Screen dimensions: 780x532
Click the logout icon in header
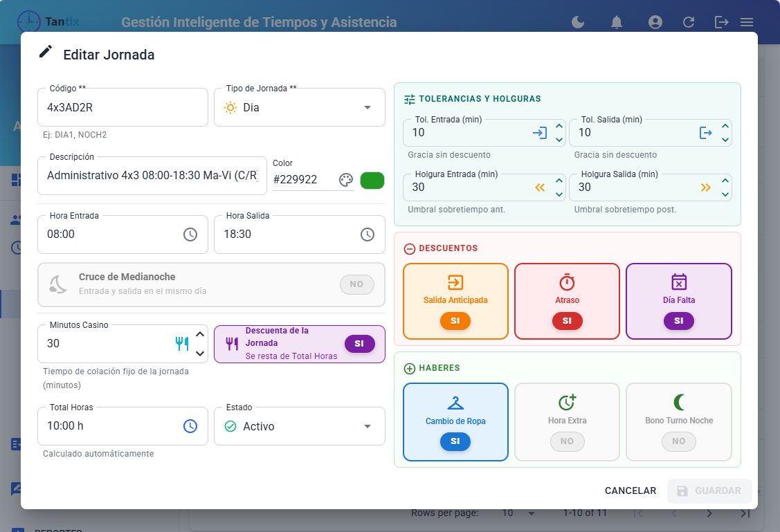[721, 22]
